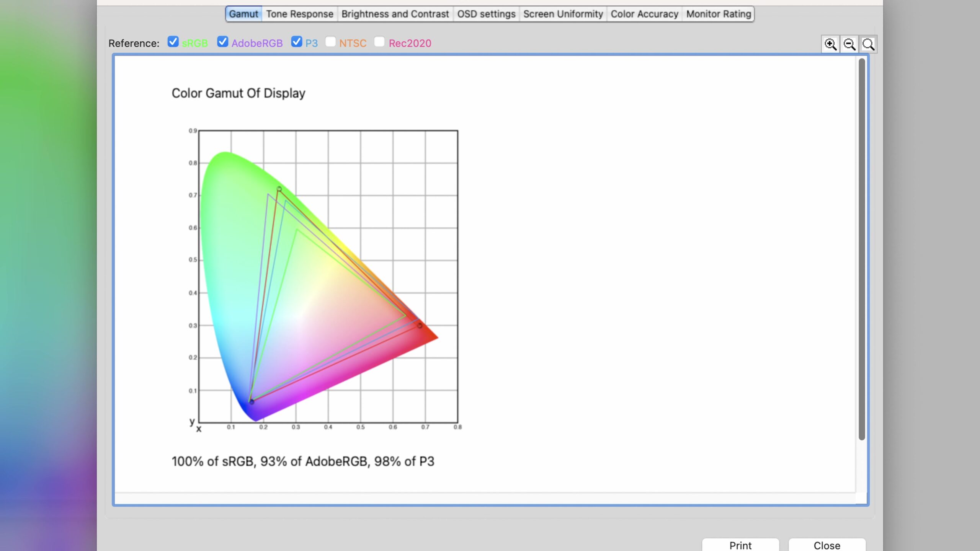
Task: Click the 'Reference:' label
Action: [134, 43]
